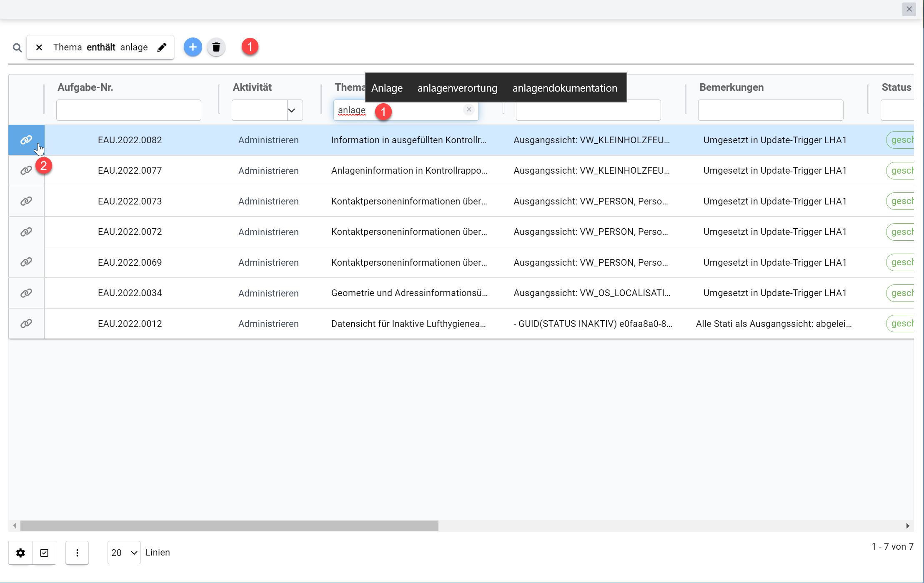
Task: Close the dialog window
Action: coord(909,9)
